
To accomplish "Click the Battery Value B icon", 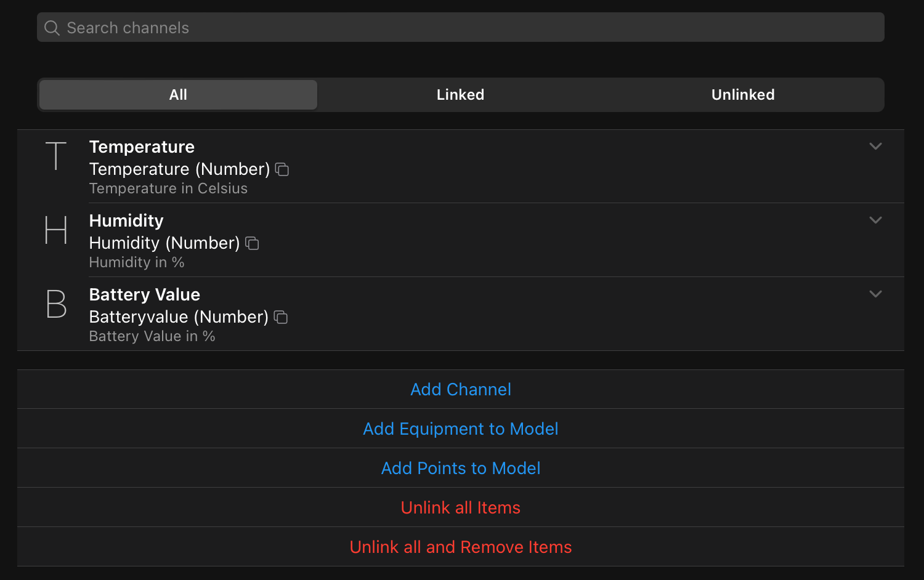I will (56, 304).
